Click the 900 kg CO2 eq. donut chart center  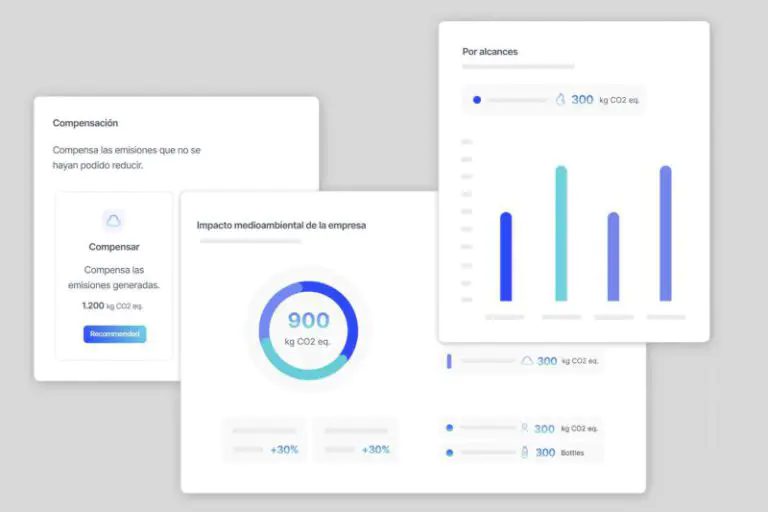tap(307, 328)
